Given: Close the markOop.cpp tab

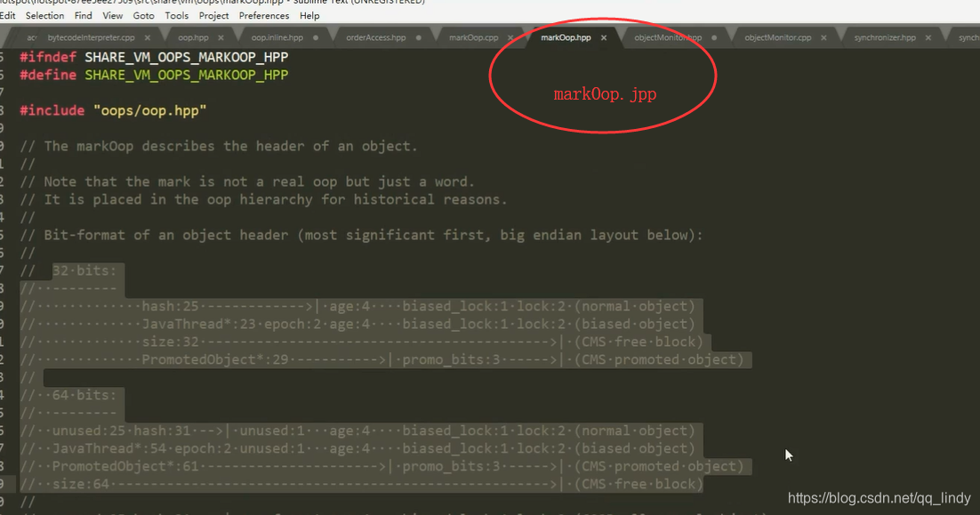Looking at the screenshot, I should (x=510, y=38).
